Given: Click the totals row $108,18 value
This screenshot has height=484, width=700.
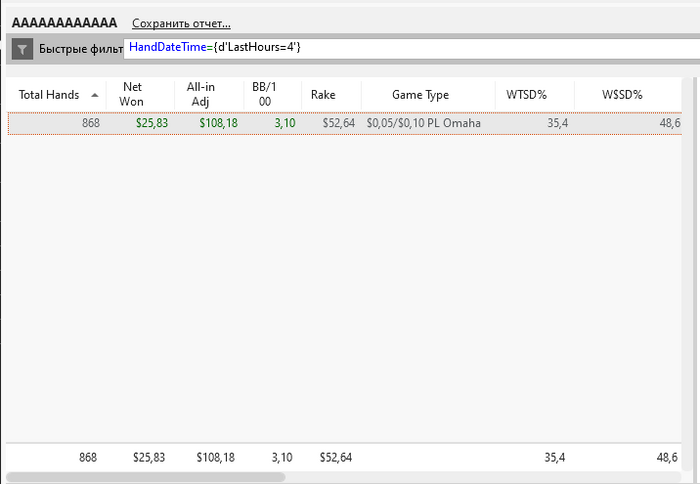Looking at the screenshot, I should pyautogui.click(x=215, y=457).
